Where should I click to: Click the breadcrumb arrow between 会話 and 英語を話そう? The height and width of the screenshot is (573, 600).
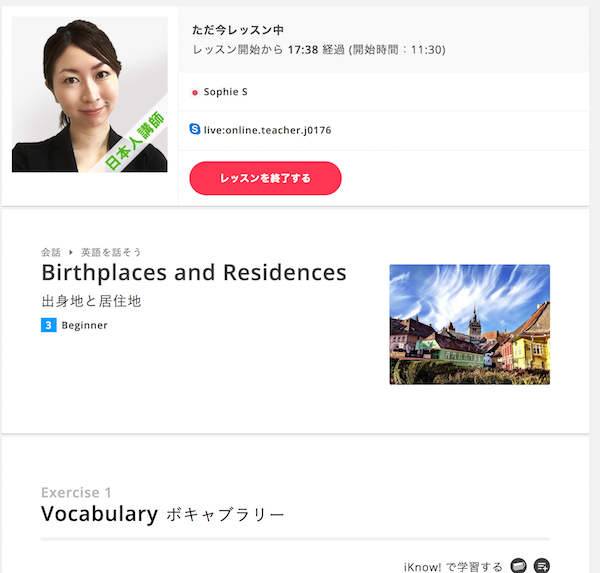click(71, 252)
